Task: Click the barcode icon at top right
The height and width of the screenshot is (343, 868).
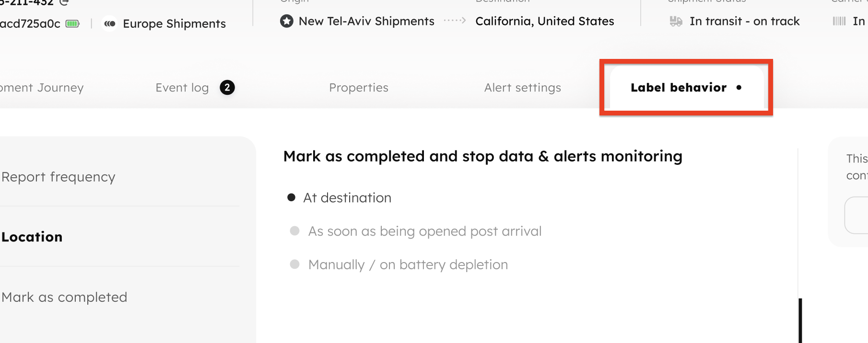Action: (x=839, y=21)
